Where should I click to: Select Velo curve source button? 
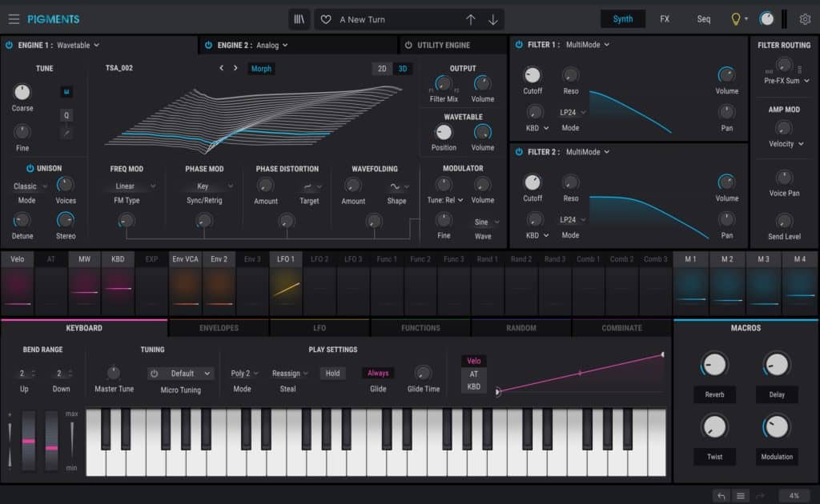point(473,361)
